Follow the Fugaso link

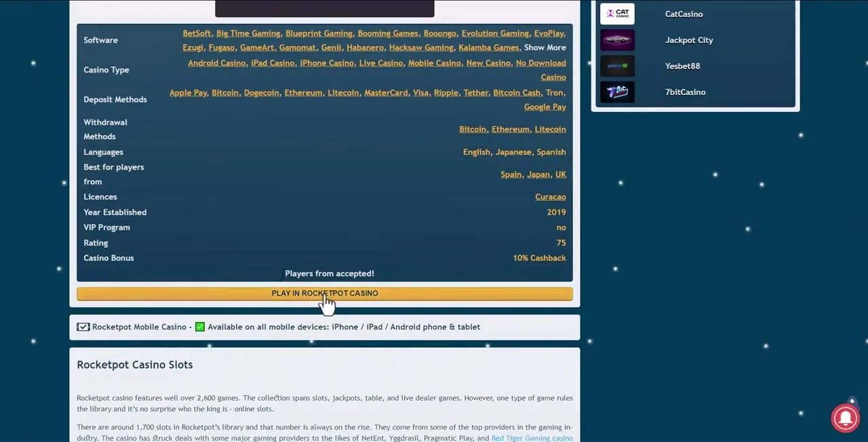click(x=222, y=47)
